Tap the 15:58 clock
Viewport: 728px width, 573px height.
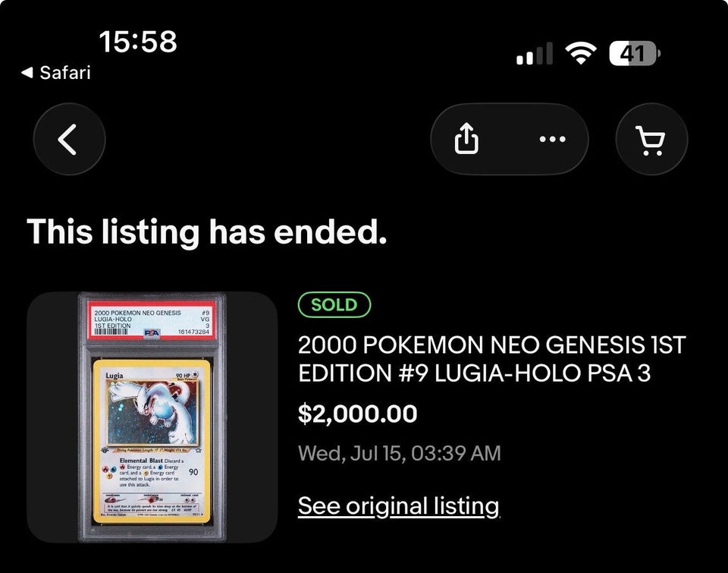click(x=138, y=41)
